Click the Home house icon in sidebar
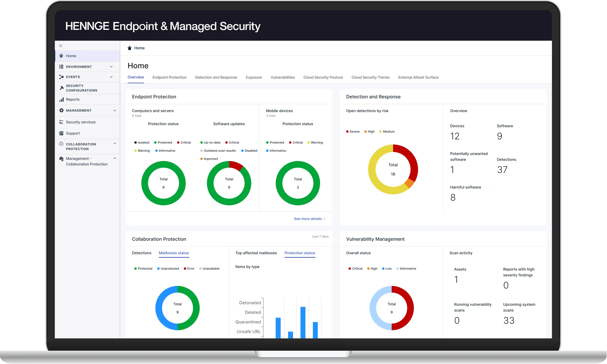Viewport: 607px width, 364px height. tap(61, 56)
